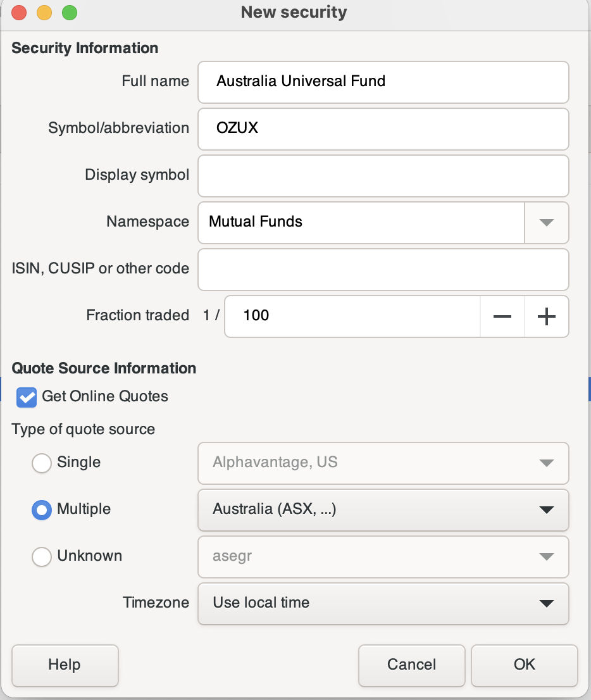The image size is (591, 700).
Task: Decrease Fraction traded with minus button
Action: 502,316
